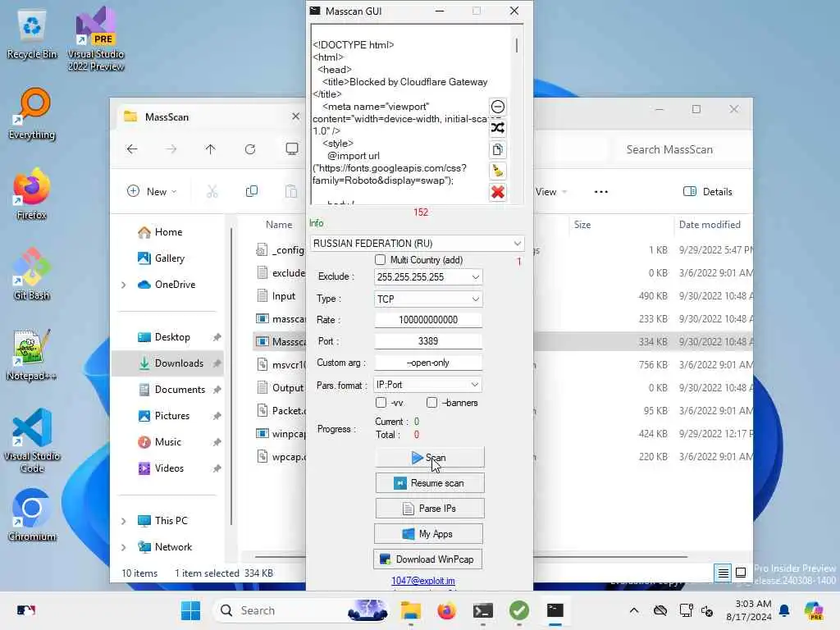Click the Custom arg field
Image resolution: width=840 pixels, height=630 pixels.
pos(428,363)
